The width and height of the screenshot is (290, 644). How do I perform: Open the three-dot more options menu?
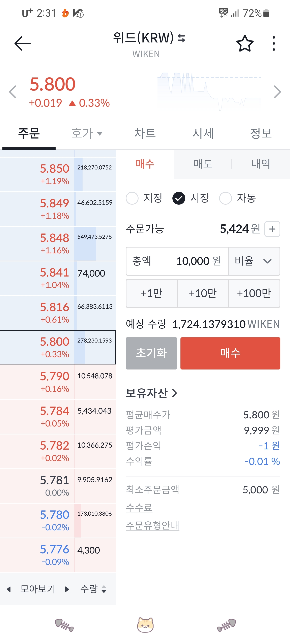coord(274,43)
